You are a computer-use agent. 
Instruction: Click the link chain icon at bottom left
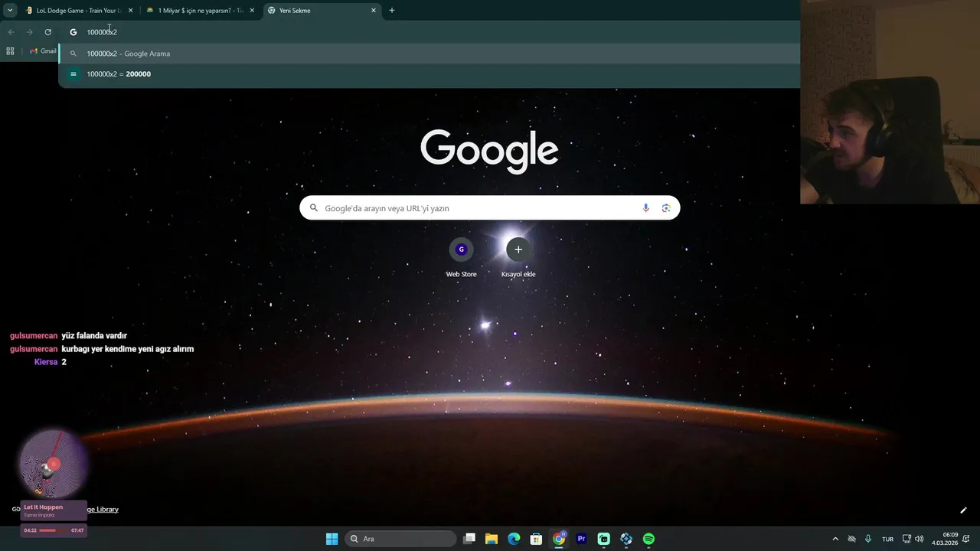[16, 509]
